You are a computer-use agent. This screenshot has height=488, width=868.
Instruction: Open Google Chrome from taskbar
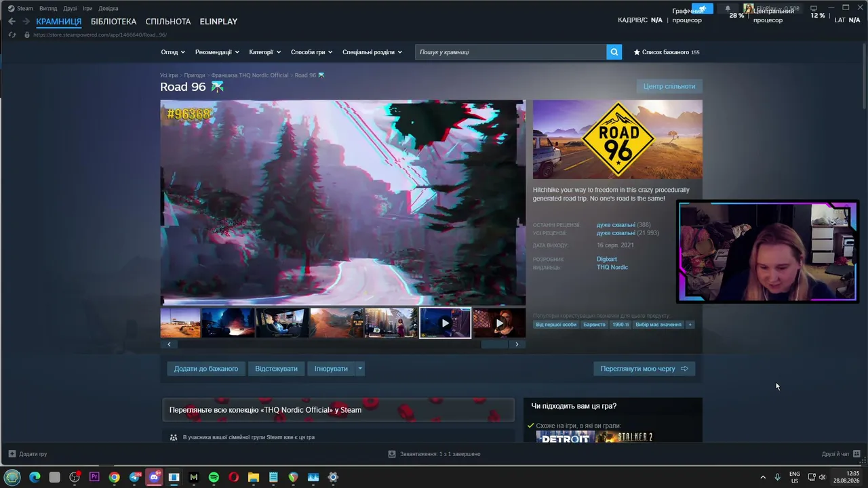(114, 477)
